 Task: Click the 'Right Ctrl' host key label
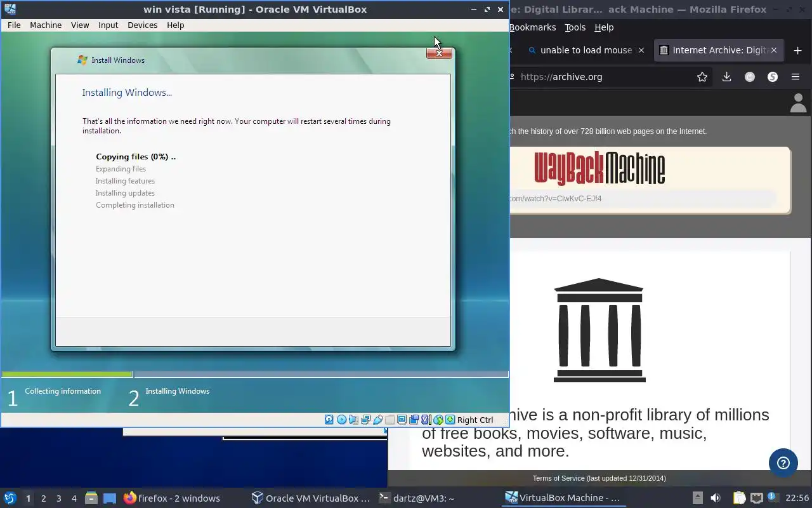(x=475, y=420)
